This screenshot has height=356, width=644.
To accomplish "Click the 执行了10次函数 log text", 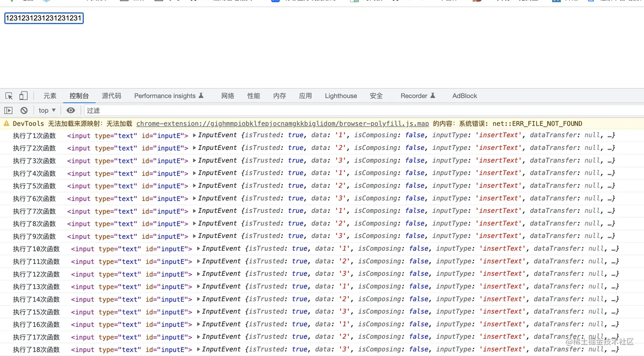I will (x=36, y=249).
